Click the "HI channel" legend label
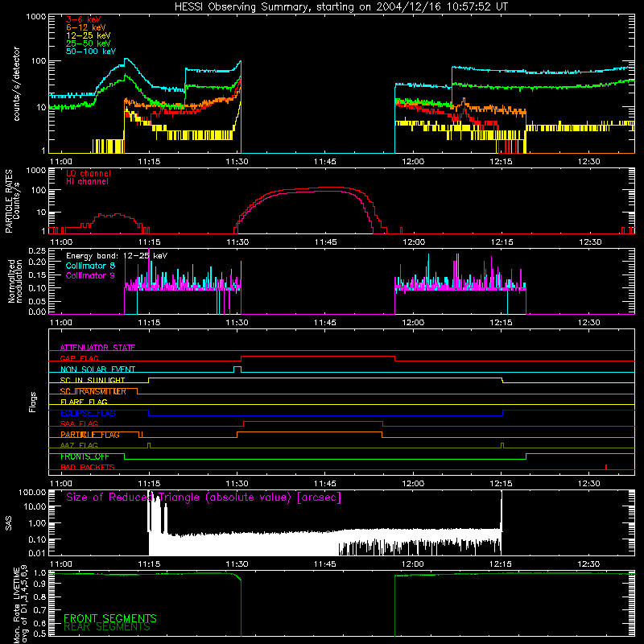The image size is (644, 644). [x=87, y=182]
